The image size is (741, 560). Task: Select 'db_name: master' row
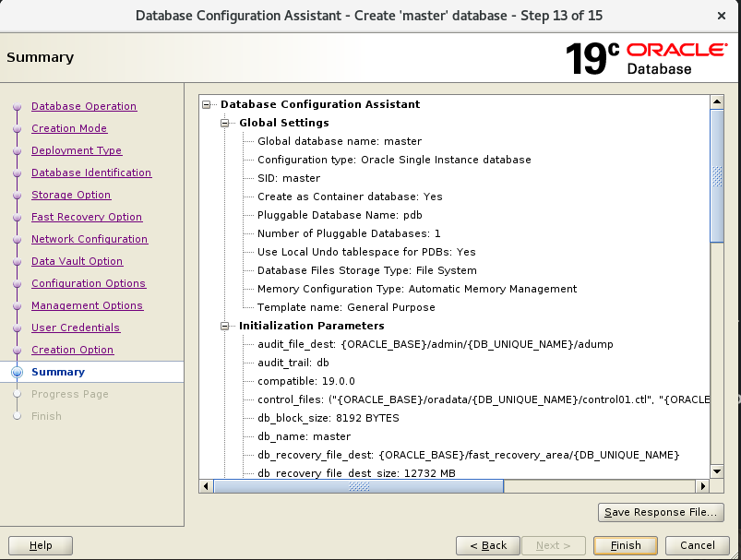coord(304,436)
